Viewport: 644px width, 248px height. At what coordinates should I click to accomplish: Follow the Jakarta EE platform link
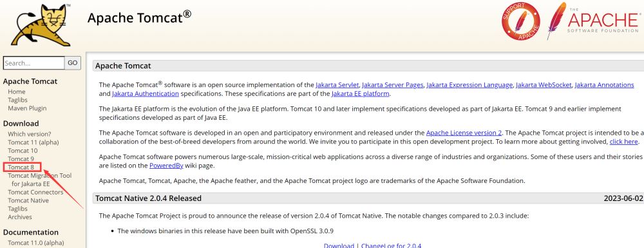(x=360, y=93)
